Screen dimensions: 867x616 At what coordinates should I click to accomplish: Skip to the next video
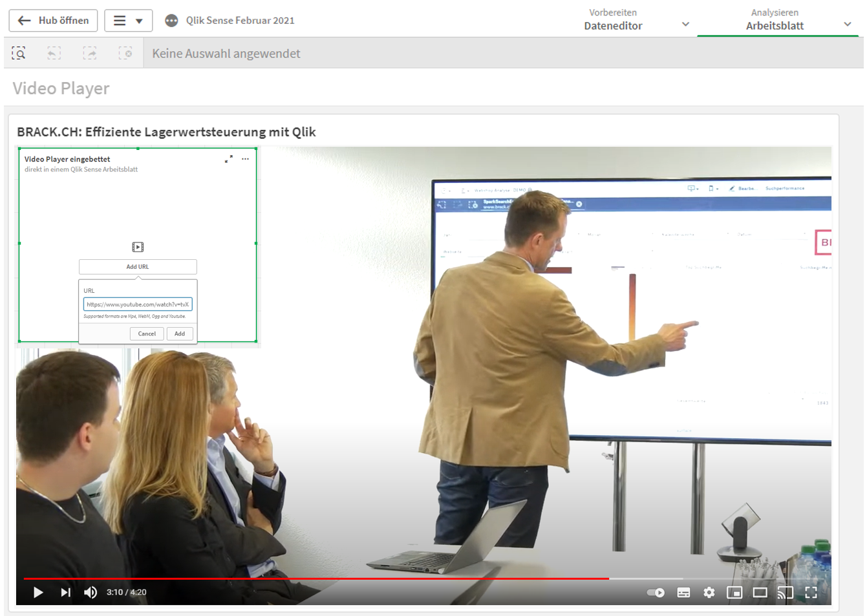tap(65, 593)
